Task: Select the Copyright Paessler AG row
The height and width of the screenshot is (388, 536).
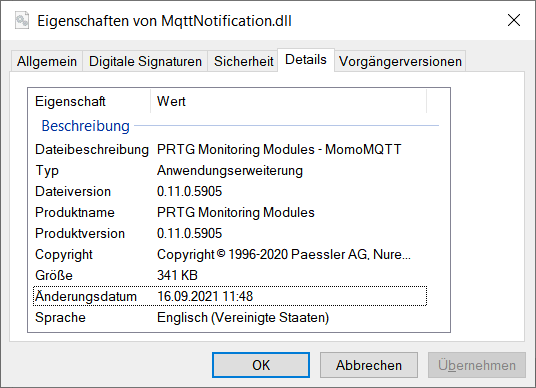Action: [x=230, y=255]
